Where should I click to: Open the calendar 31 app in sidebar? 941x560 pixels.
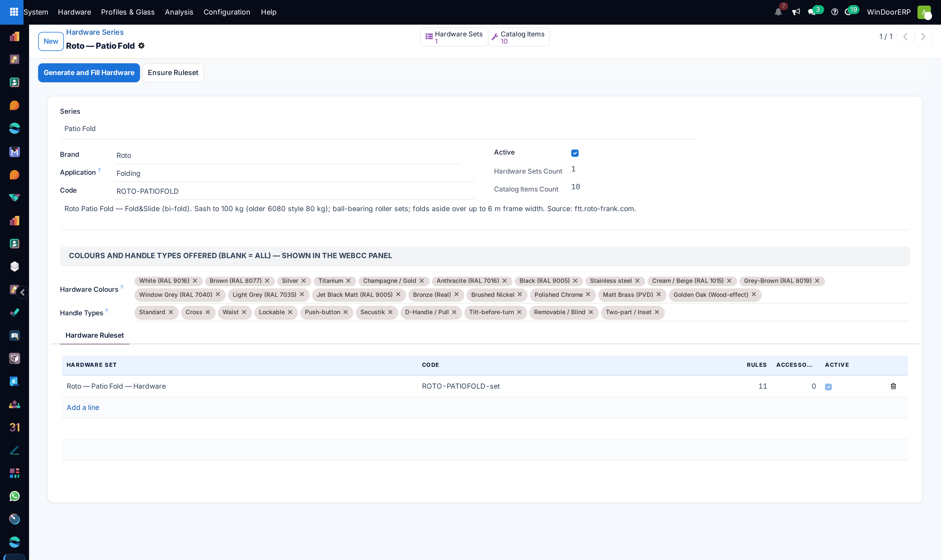point(14,427)
